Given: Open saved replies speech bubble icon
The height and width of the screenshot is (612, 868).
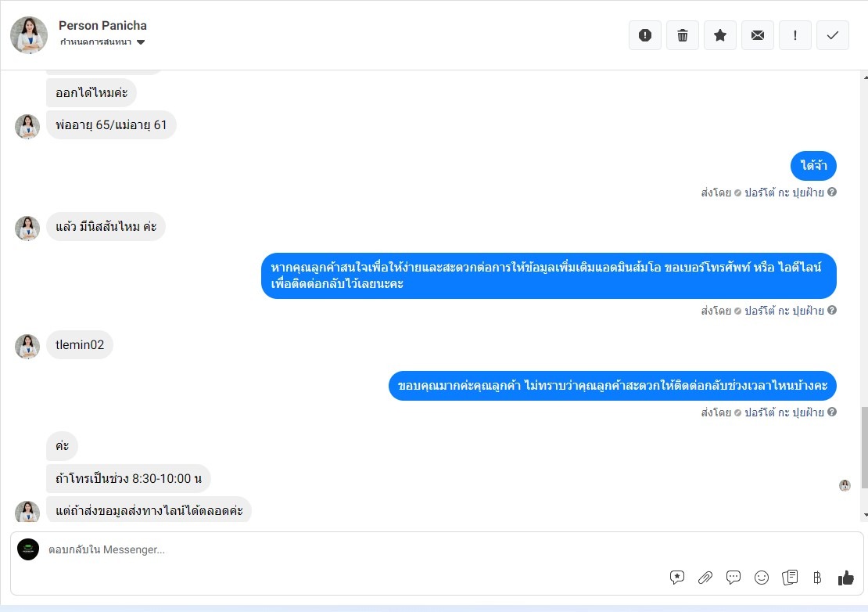Looking at the screenshot, I should [733, 578].
